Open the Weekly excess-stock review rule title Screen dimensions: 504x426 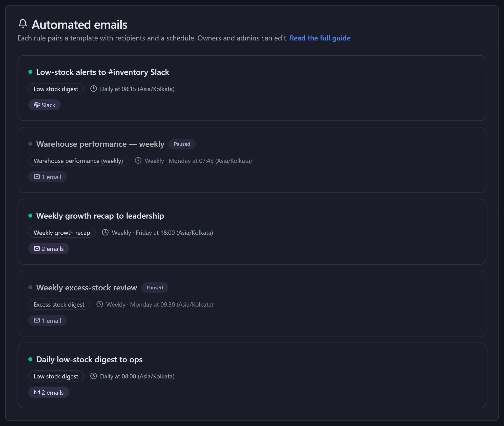coord(87,288)
